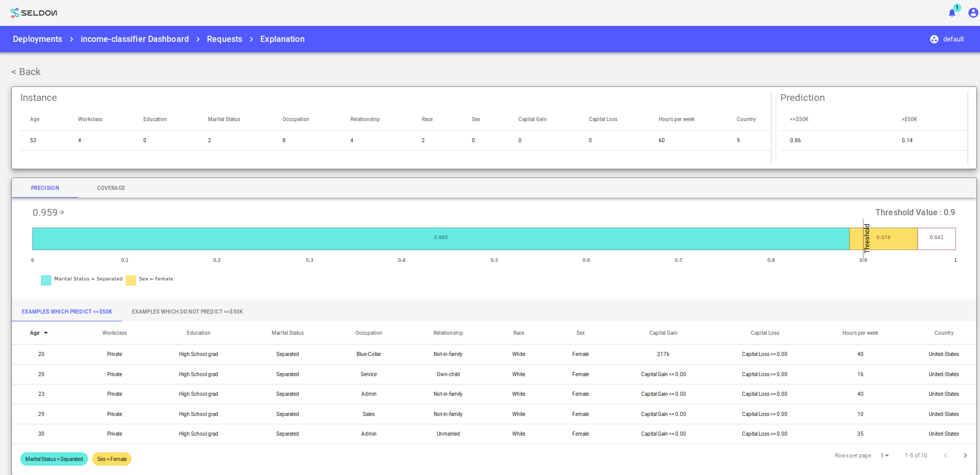Click the Own-child relationship cell
Screen dimensions: 980x475
pos(448,375)
